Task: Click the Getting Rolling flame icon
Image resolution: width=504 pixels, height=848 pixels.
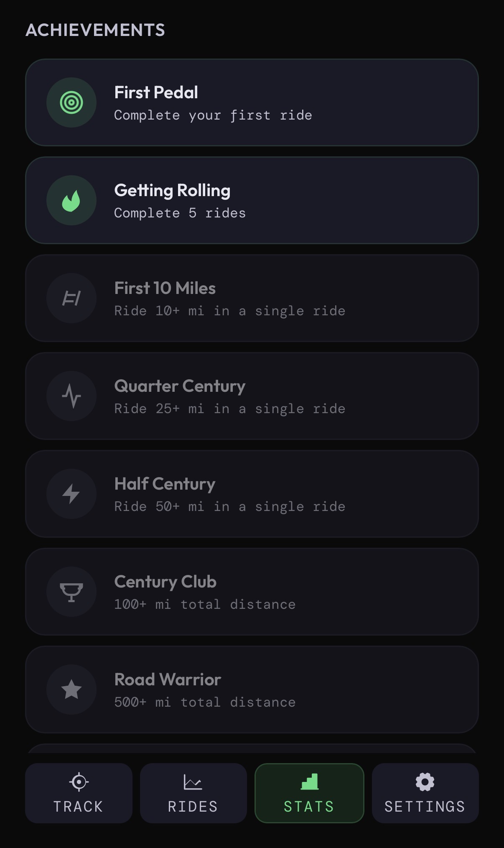Action: (x=71, y=200)
